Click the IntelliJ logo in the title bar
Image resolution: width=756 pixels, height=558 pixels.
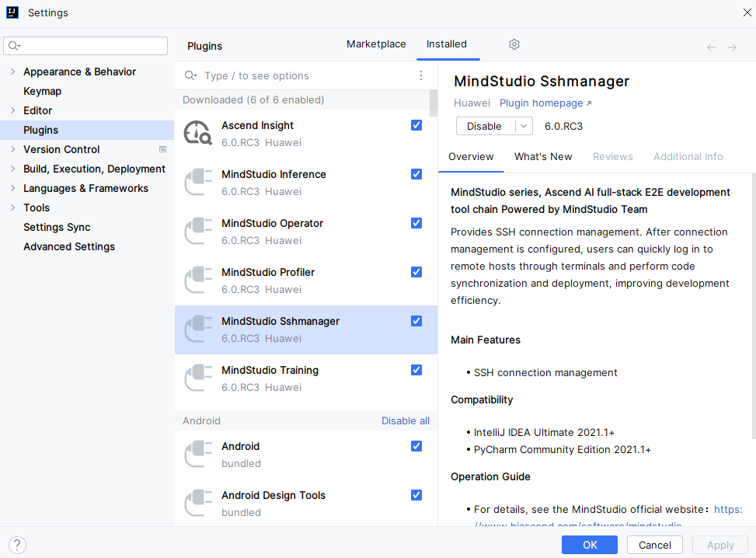[x=12, y=12]
